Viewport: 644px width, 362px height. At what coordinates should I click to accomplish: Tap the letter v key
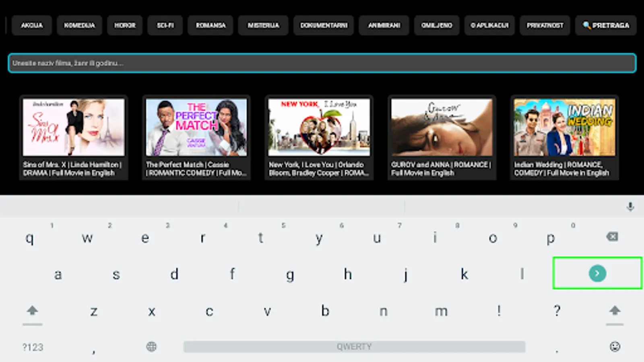point(267,311)
